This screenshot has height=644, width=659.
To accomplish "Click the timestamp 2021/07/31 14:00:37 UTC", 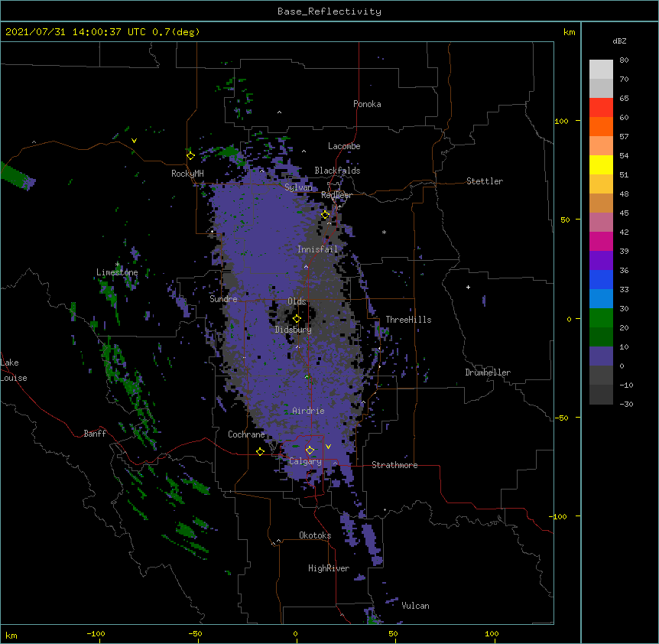I will (76, 32).
